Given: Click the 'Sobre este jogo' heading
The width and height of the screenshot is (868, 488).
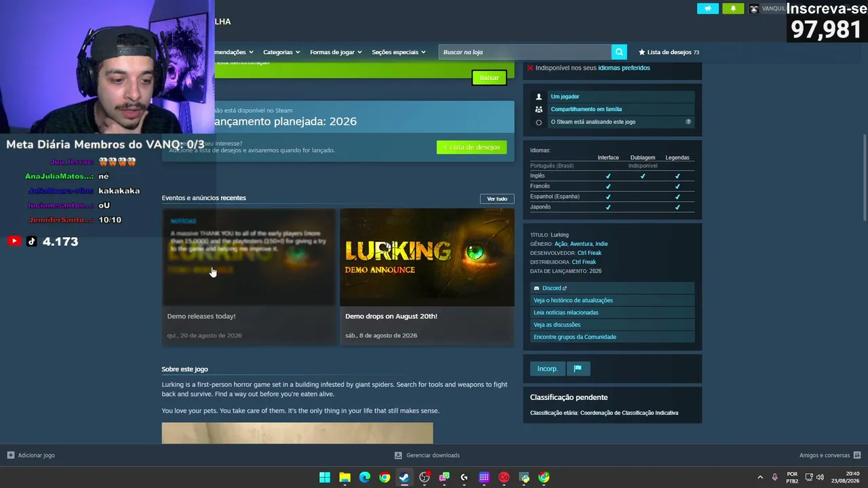Looking at the screenshot, I should [x=184, y=369].
